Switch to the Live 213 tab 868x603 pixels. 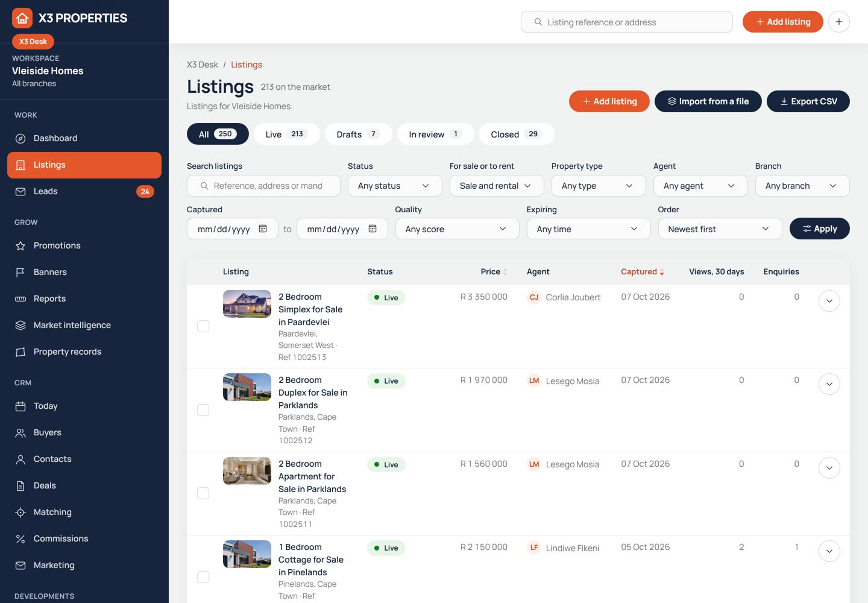(x=286, y=134)
